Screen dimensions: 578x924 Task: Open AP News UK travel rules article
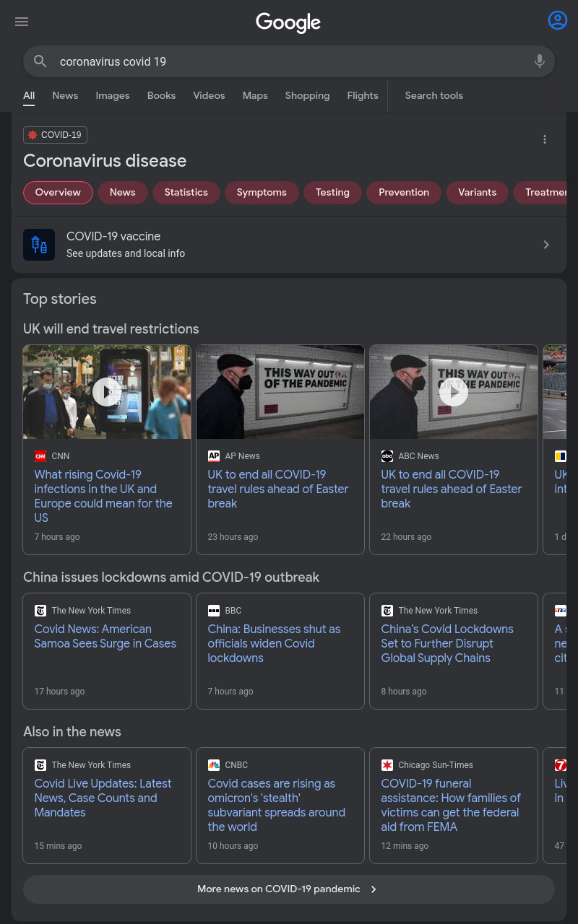pyautogui.click(x=278, y=489)
